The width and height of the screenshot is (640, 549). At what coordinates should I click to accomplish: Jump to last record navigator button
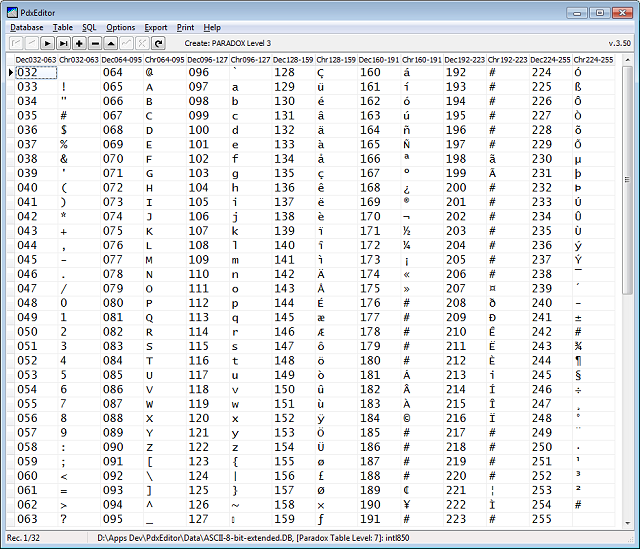pyautogui.click(x=63, y=43)
